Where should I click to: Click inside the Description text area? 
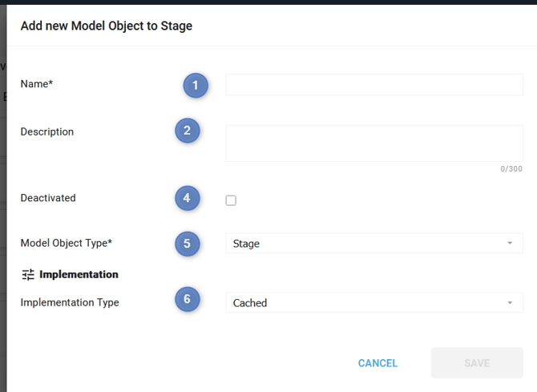pos(373,143)
